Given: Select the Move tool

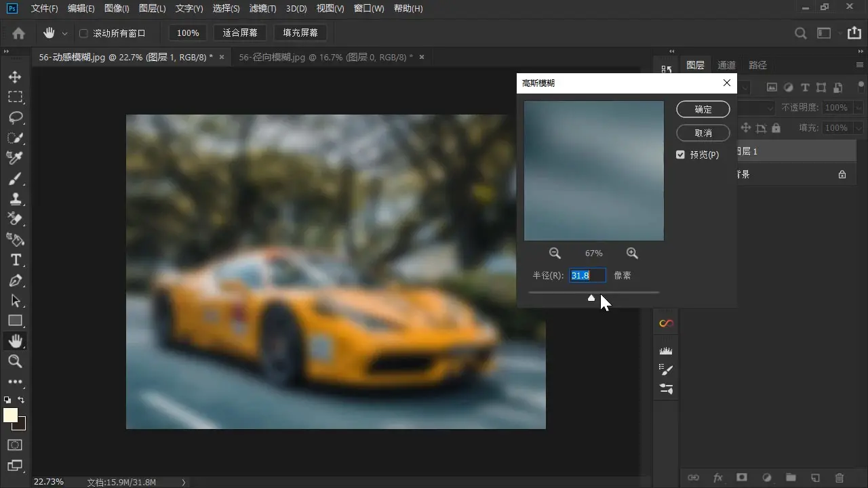Looking at the screenshot, I should point(15,77).
